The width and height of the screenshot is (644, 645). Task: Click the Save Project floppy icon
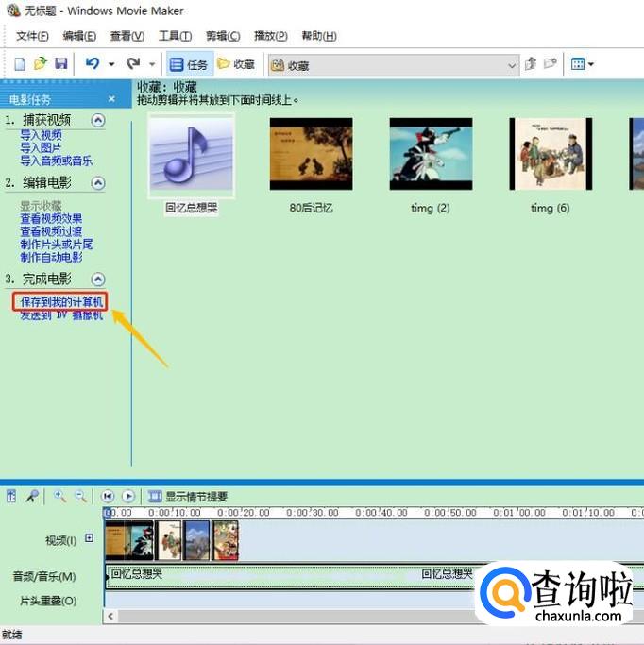click(x=60, y=64)
